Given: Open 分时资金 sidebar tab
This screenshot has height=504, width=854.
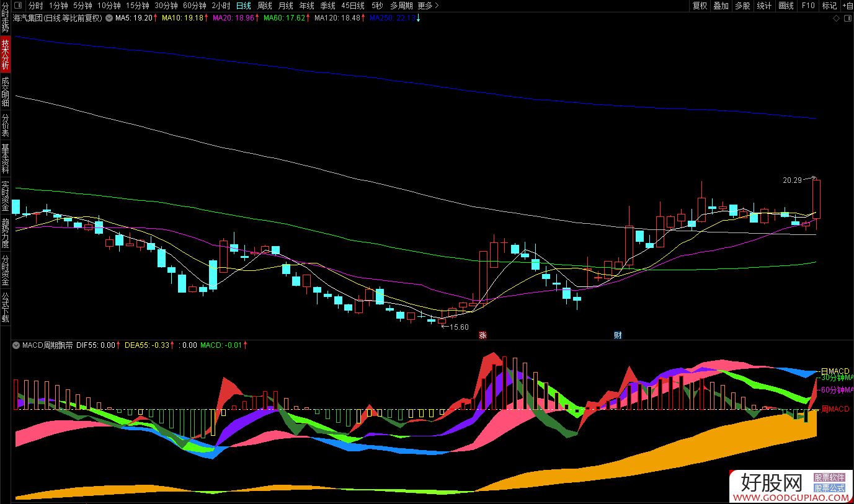Looking at the screenshot, I should [5, 270].
